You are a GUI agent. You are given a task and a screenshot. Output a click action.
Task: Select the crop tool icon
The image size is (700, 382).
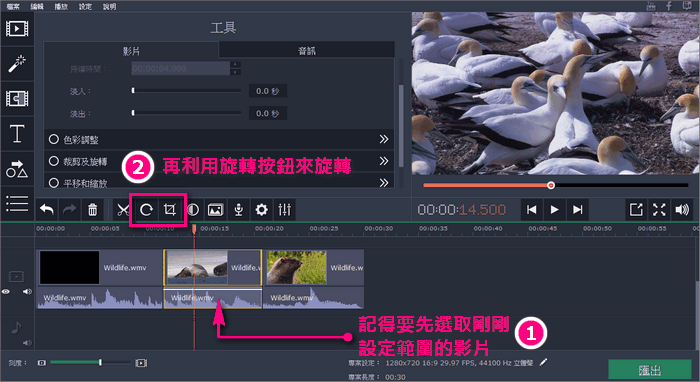pyautogui.click(x=170, y=209)
